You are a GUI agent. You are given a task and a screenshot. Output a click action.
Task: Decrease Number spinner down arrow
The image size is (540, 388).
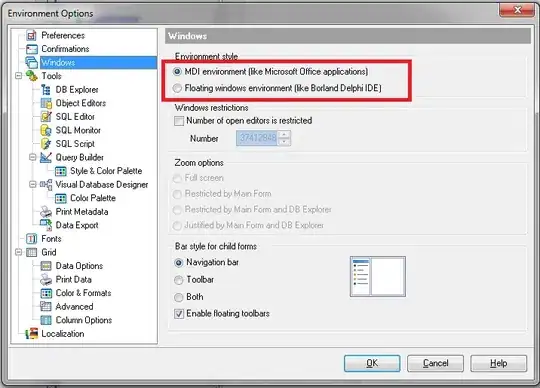click(x=284, y=141)
